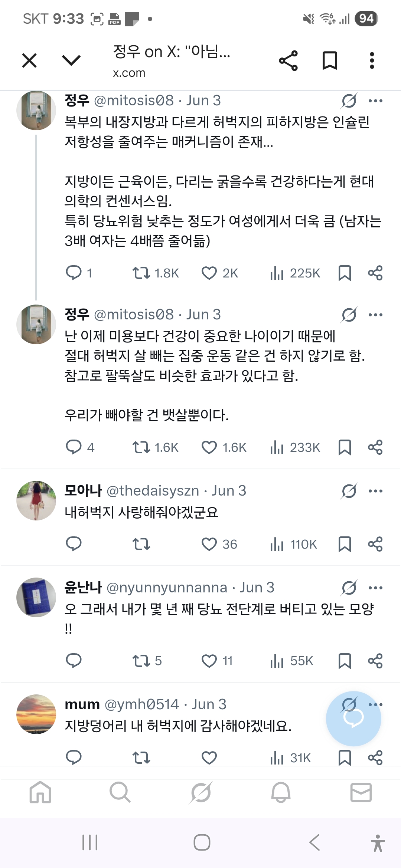Open browser three-dot overflow menu

(372, 61)
